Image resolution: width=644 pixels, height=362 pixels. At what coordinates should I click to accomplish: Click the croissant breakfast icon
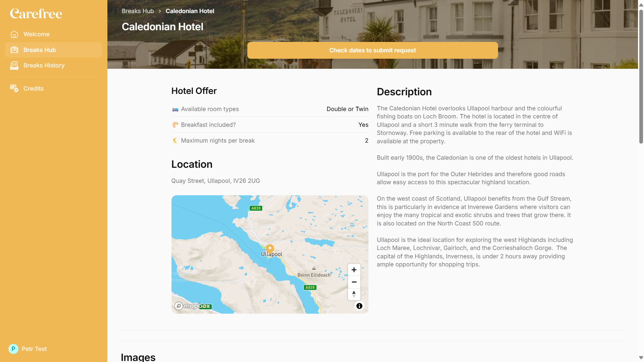[175, 125]
